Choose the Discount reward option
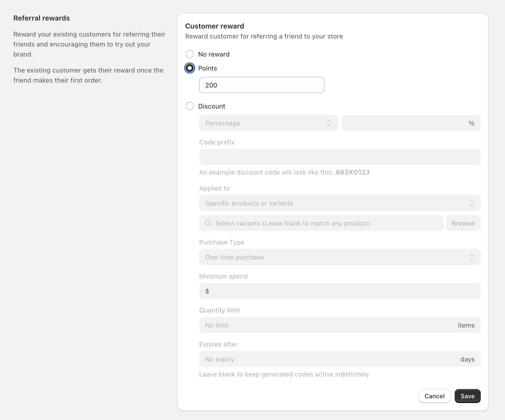 pos(189,106)
